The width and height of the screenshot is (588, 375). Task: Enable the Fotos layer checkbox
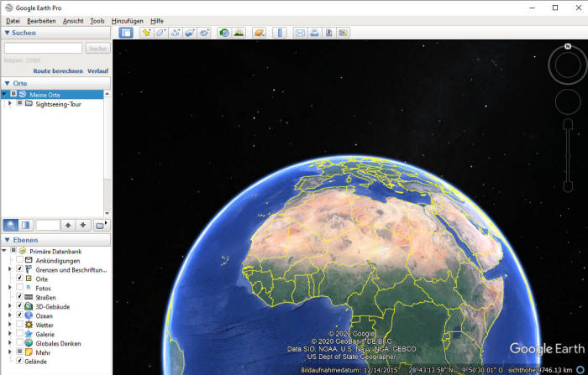(19, 288)
